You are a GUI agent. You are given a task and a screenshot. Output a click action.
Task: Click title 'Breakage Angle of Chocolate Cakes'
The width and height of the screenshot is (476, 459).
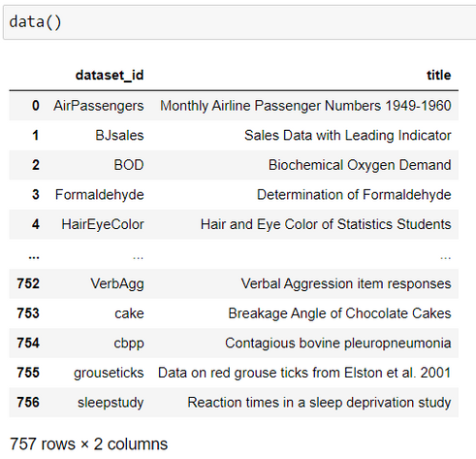click(339, 313)
